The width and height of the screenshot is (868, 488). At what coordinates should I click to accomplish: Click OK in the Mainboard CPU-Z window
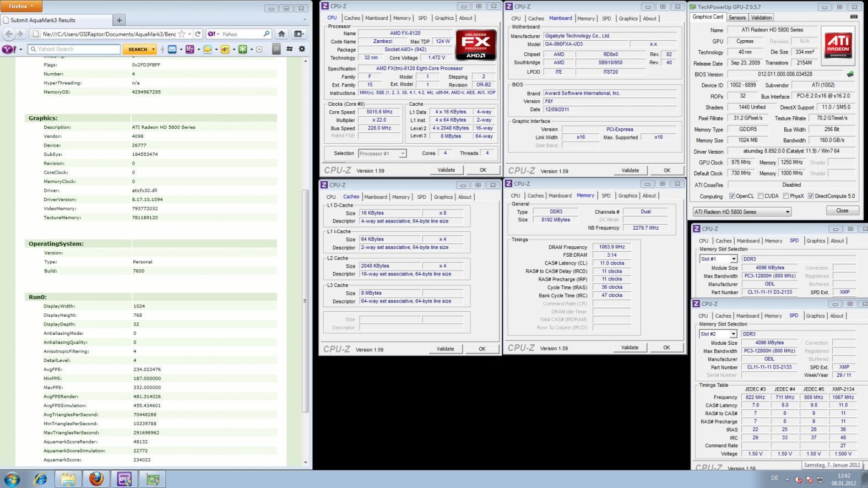click(667, 171)
